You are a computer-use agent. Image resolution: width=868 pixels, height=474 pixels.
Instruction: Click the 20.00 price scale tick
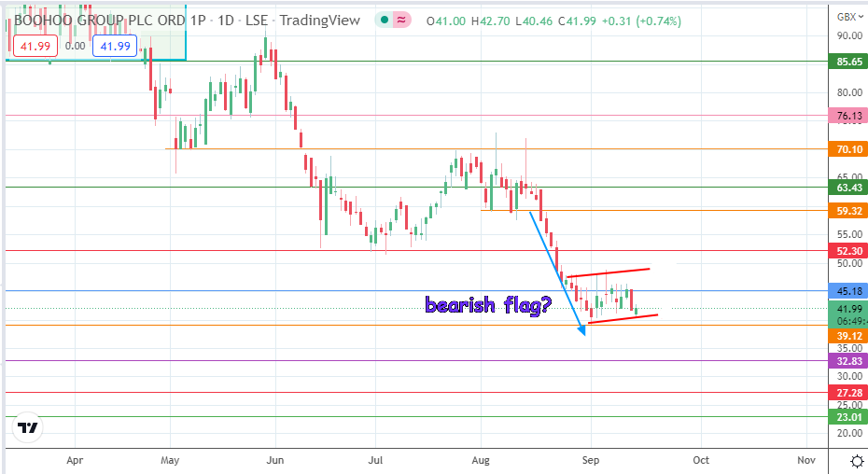point(849,433)
